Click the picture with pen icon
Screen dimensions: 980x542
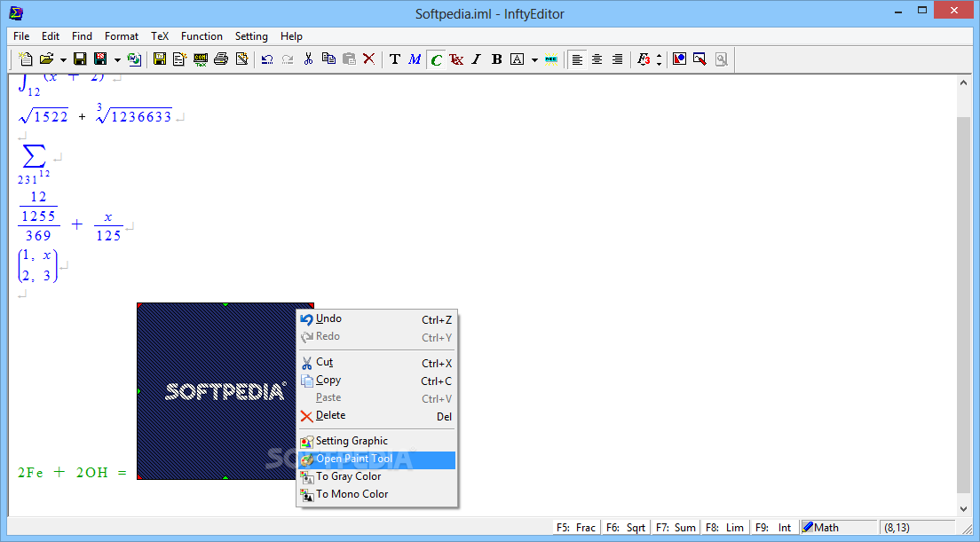point(699,59)
